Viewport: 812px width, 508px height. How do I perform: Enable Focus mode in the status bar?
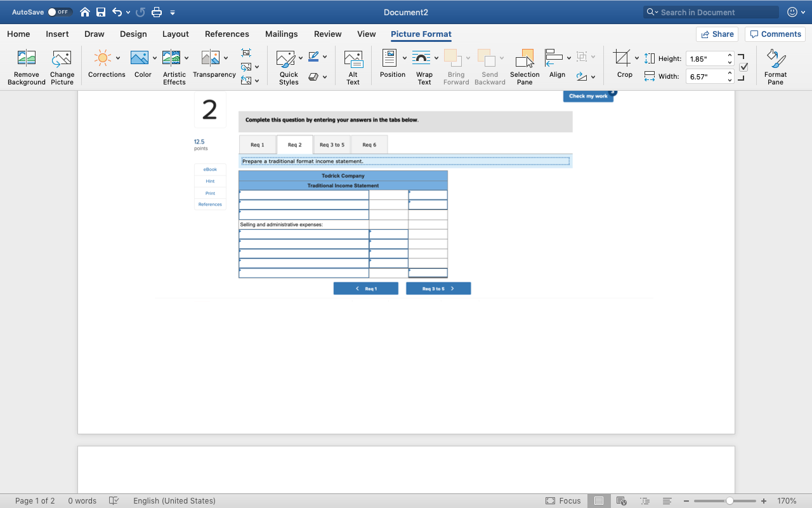coord(563,500)
